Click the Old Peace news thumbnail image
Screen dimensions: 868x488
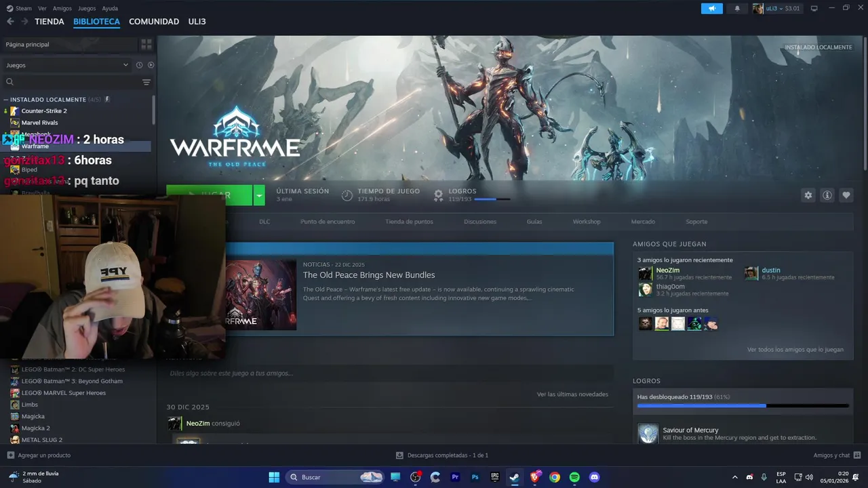pyautogui.click(x=261, y=295)
